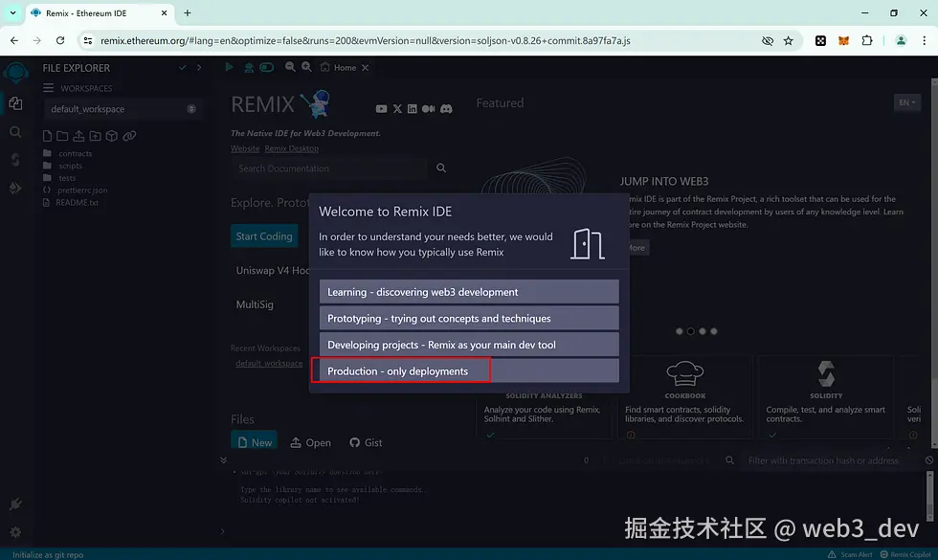
Task: Create a new file with the file icon
Action: coord(47,136)
